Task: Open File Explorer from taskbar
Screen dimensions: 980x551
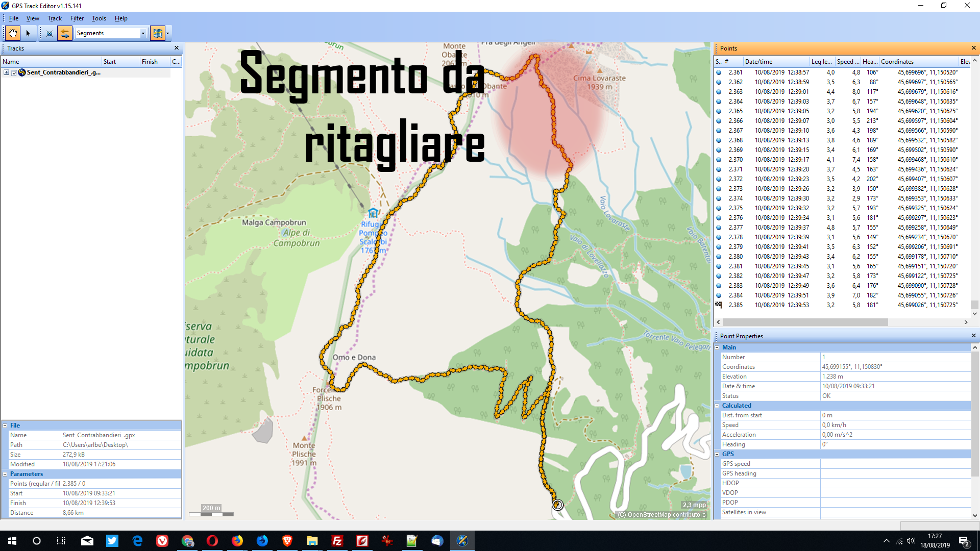Action: [x=312, y=541]
